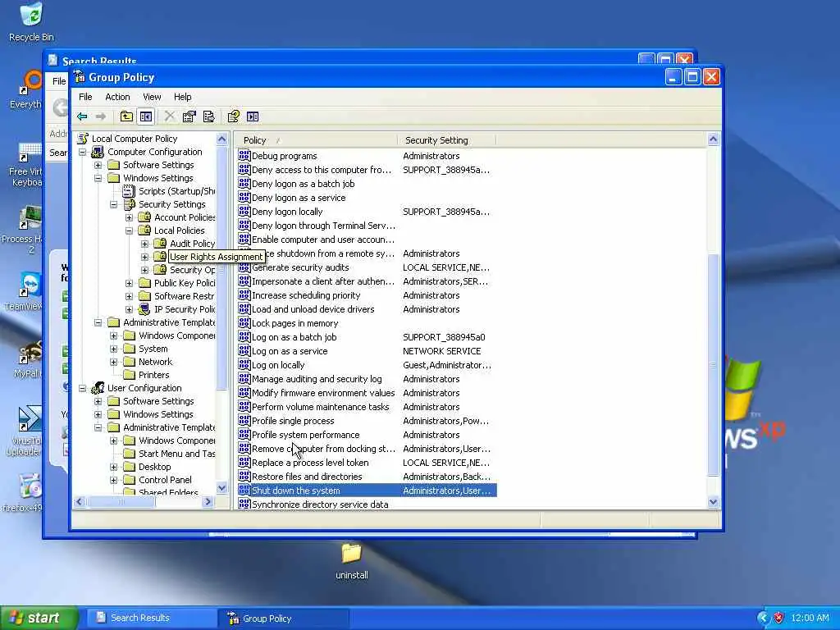The width and height of the screenshot is (840, 630).
Task: Click the Audit Policy folder icon
Action: click(160, 243)
